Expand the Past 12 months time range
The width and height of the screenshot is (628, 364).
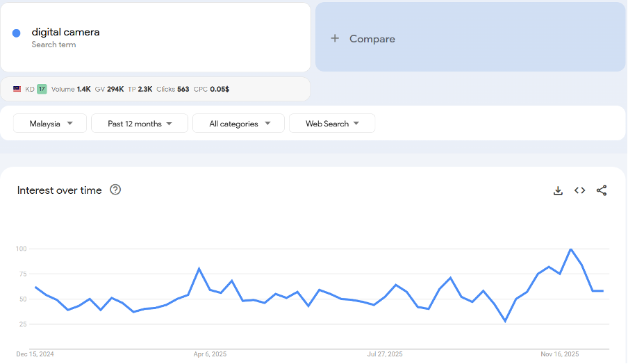[140, 124]
